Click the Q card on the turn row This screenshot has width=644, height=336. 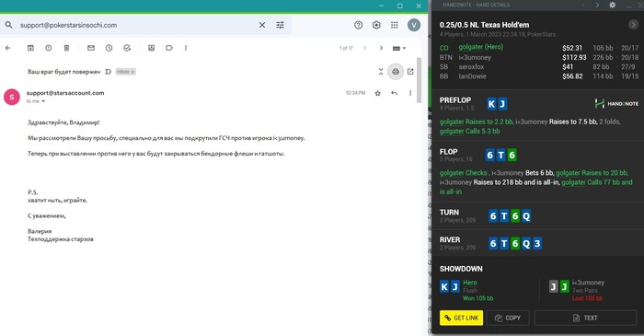pyautogui.click(x=526, y=216)
